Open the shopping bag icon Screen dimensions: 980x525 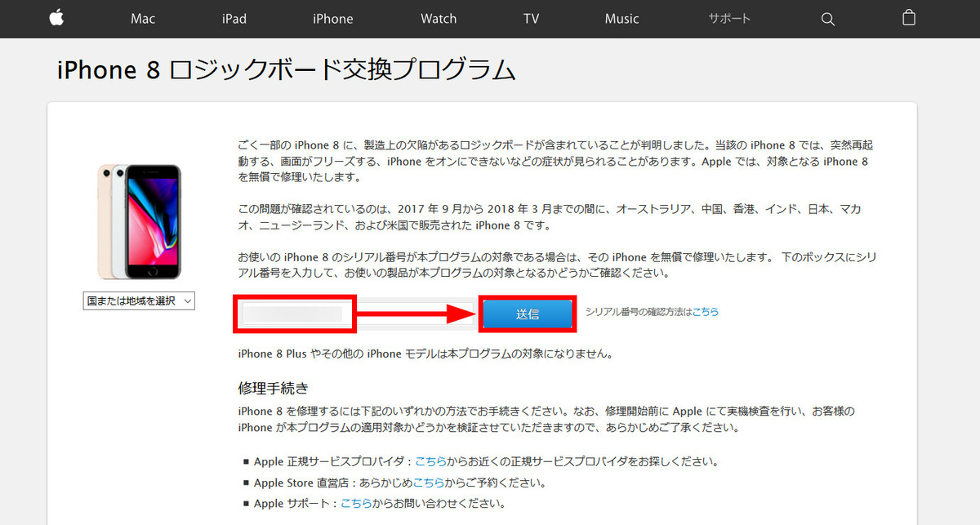(x=909, y=18)
